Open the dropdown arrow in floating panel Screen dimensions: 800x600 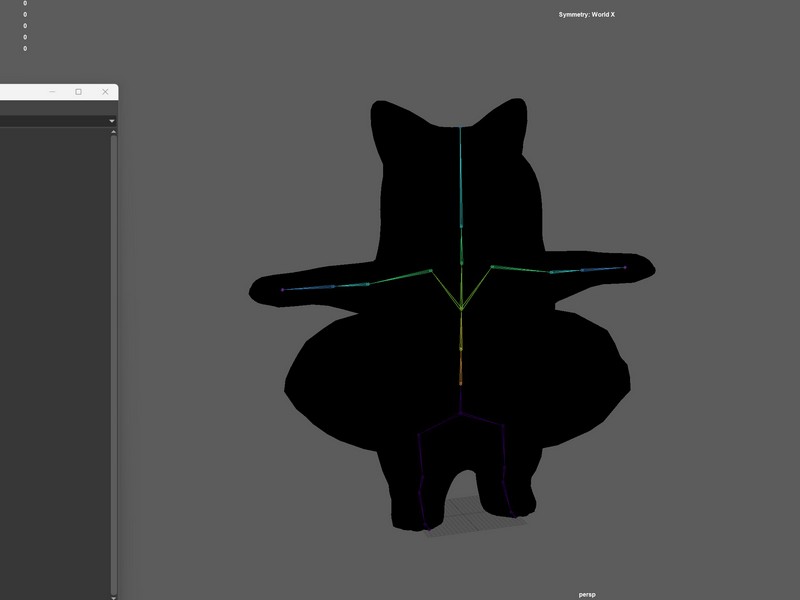coord(112,121)
